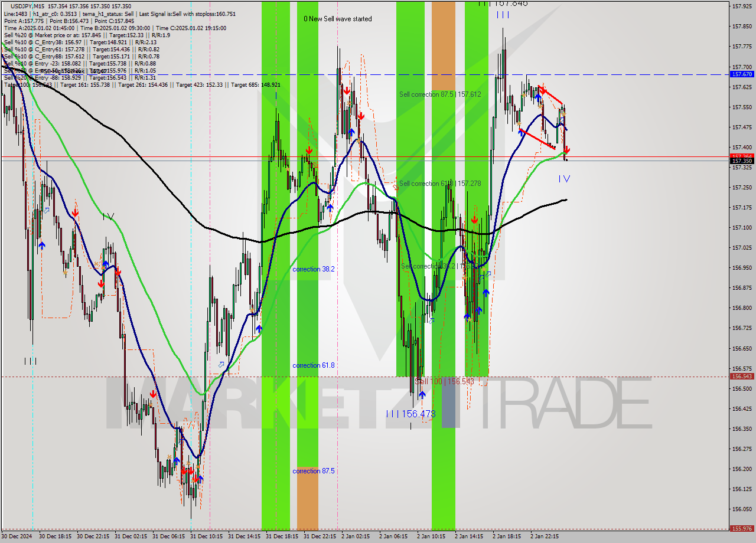Click the '2 Jan 22:15' time axis label

[545, 537]
